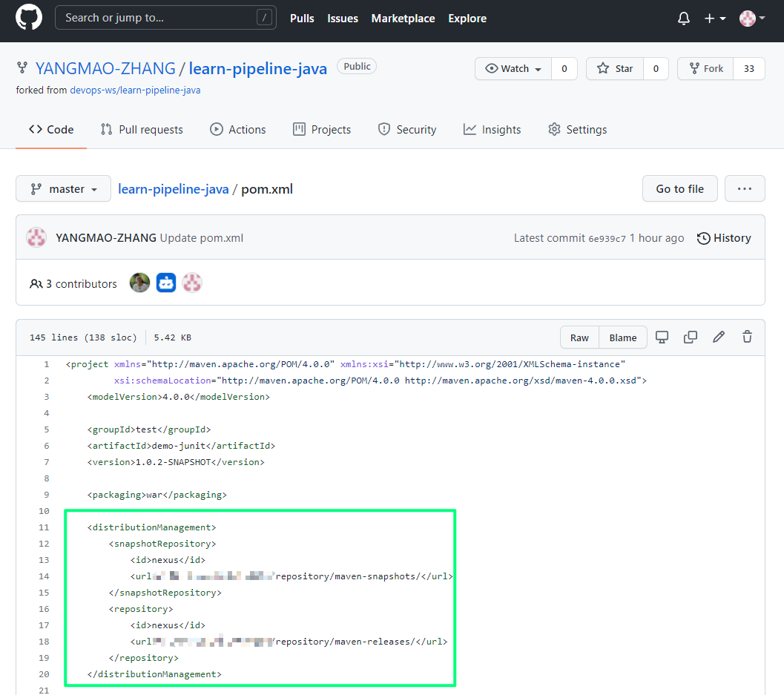This screenshot has width=784, height=695.
Task: View the fork count 33
Action: [749, 68]
